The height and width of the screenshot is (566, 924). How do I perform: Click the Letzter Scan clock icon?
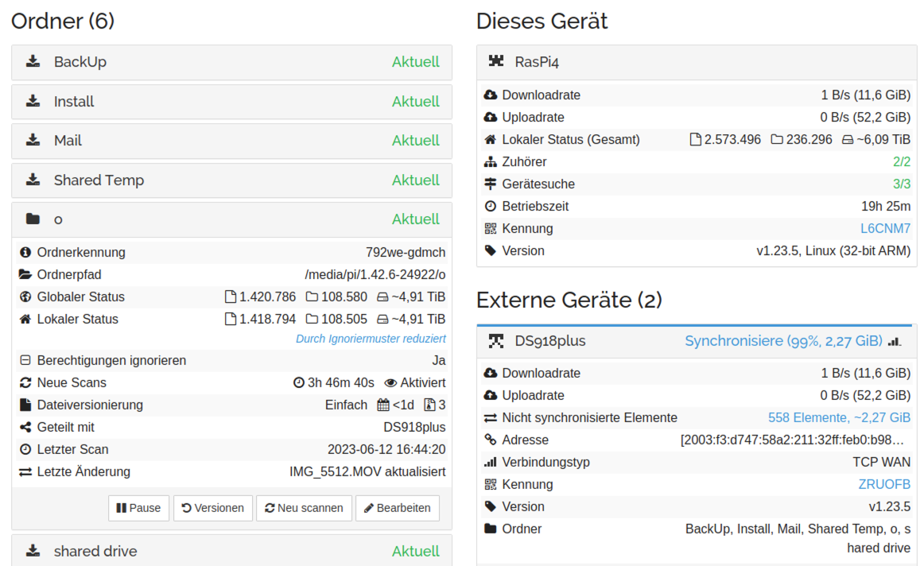25,449
